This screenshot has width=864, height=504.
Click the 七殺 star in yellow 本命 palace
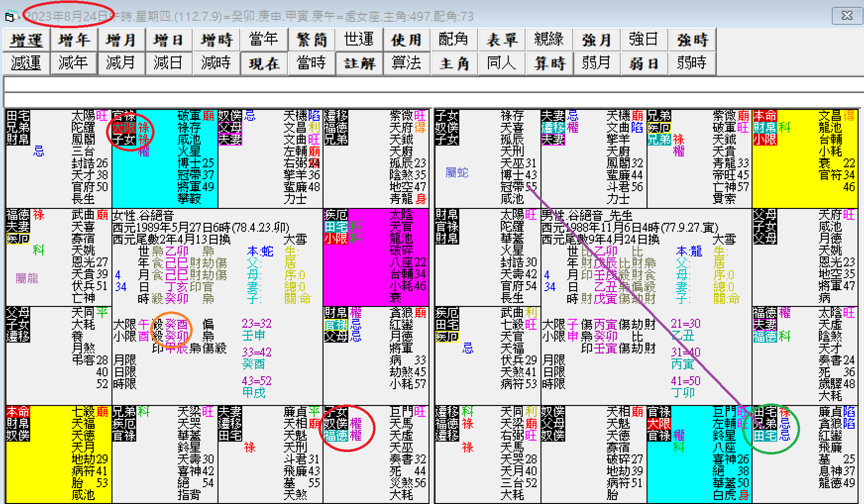pyautogui.click(x=83, y=412)
